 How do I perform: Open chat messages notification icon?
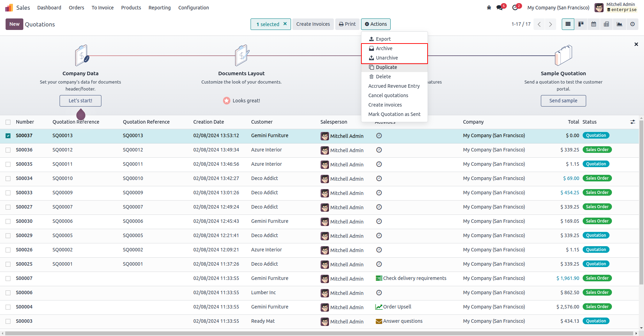click(x=500, y=8)
